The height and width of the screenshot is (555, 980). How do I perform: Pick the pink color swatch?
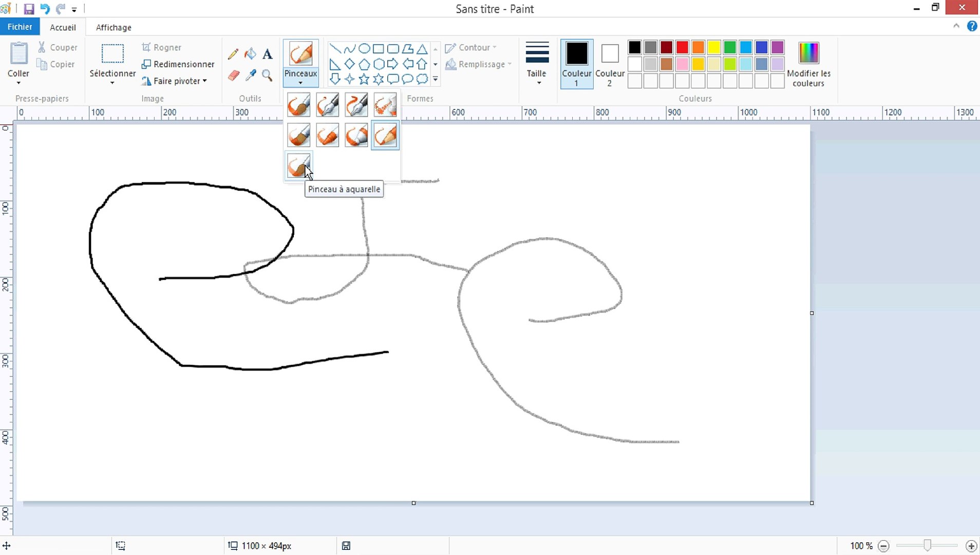pos(682,64)
